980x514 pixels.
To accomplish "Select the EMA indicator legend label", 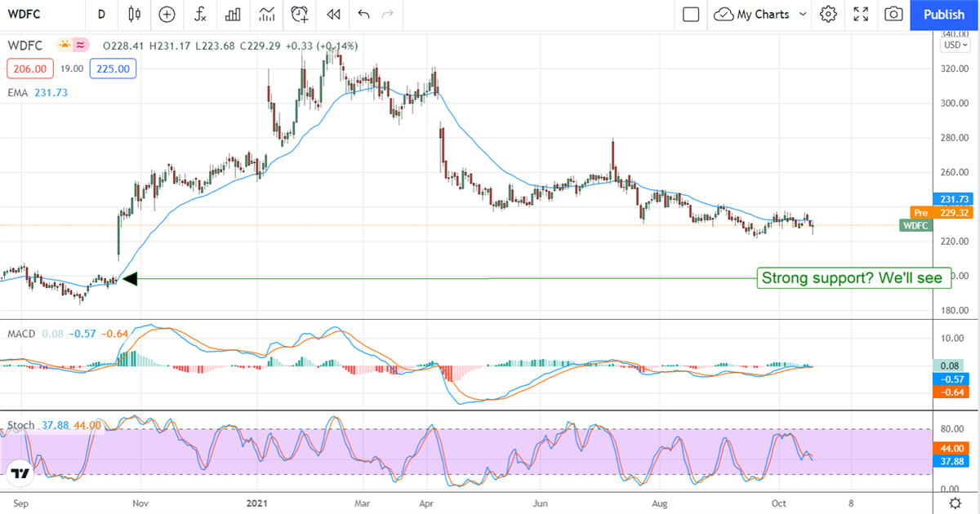I will point(18,93).
